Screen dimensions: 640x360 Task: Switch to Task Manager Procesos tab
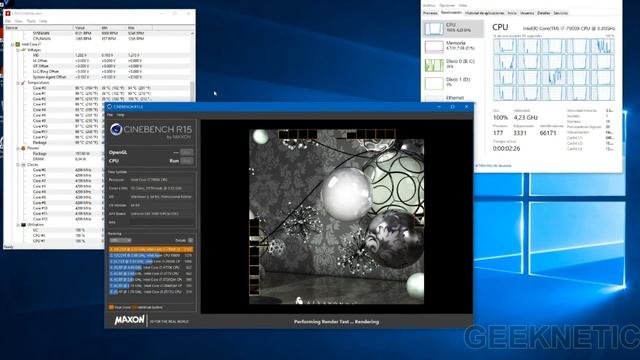pyautogui.click(x=430, y=13)
